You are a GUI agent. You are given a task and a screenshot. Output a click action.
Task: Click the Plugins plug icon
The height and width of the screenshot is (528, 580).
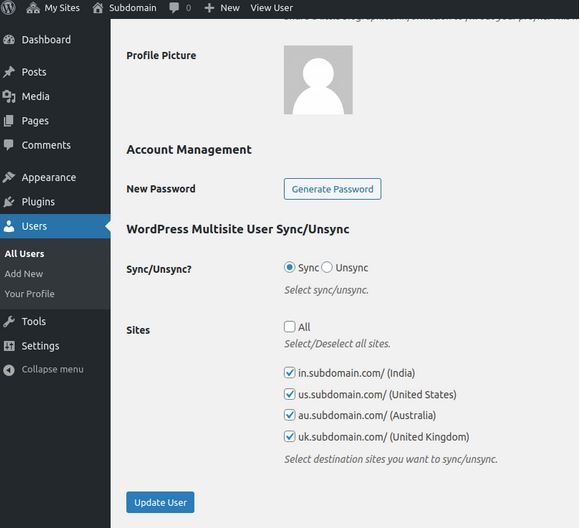[x=9, y=202]
